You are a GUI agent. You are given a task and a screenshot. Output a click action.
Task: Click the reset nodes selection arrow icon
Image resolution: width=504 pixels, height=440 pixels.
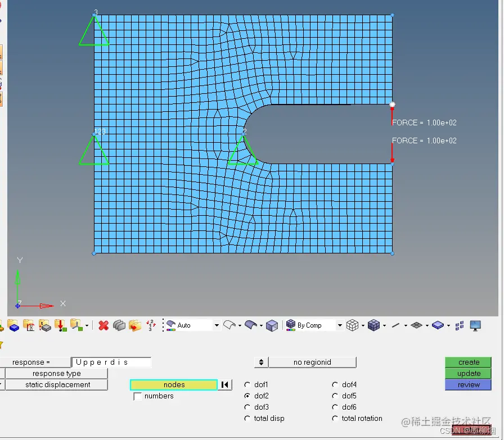tap(224, 385)
